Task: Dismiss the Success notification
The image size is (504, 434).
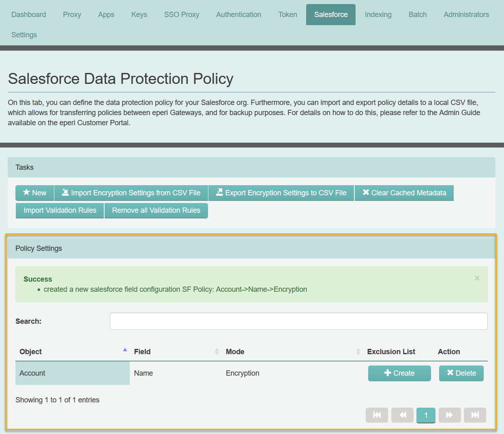Action: pyautogui.click(x=477, y=278)
